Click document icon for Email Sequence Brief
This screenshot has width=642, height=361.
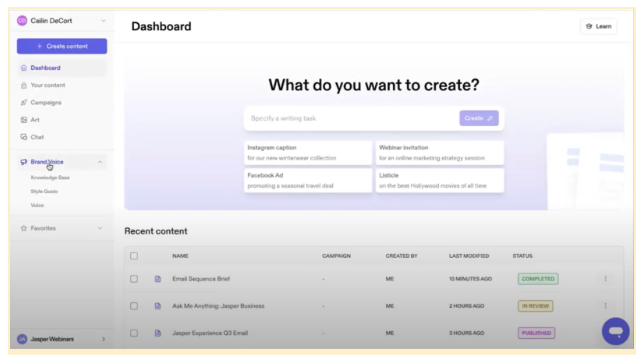[x=158, y=279]
